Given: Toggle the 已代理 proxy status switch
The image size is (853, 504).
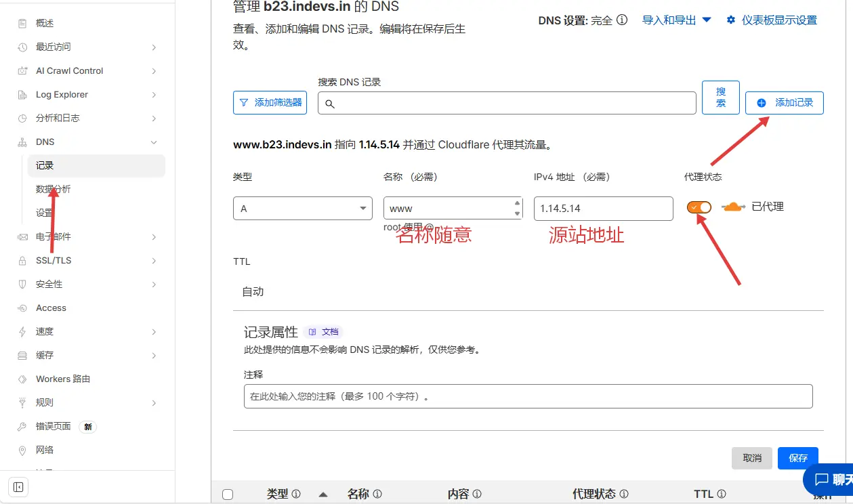Looking at the screenshot, I should (x=699, y=207).
